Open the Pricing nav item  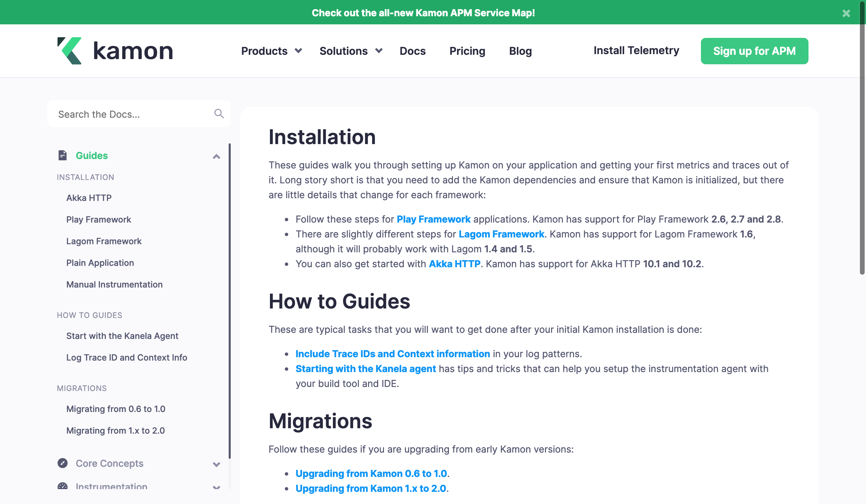tap(467, 51)
